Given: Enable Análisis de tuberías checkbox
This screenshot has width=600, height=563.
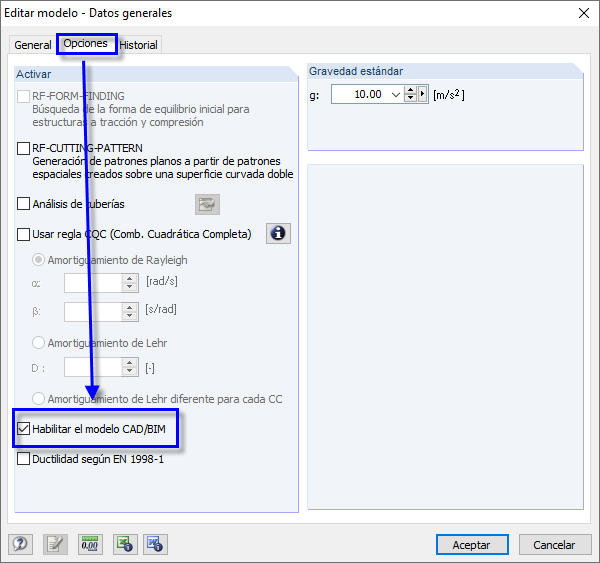Looking at the screenshot, I should point(23,204).
